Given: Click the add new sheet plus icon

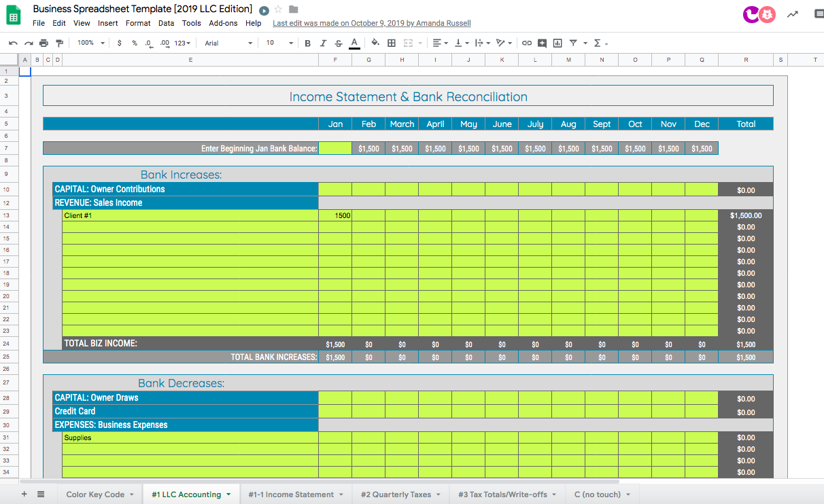Looking at the screenshot, I should pyautogui.click(x=24, y=494).
